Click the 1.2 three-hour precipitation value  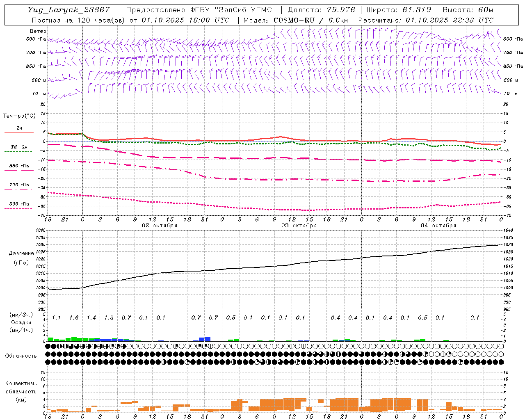click(x=109, y=318)
